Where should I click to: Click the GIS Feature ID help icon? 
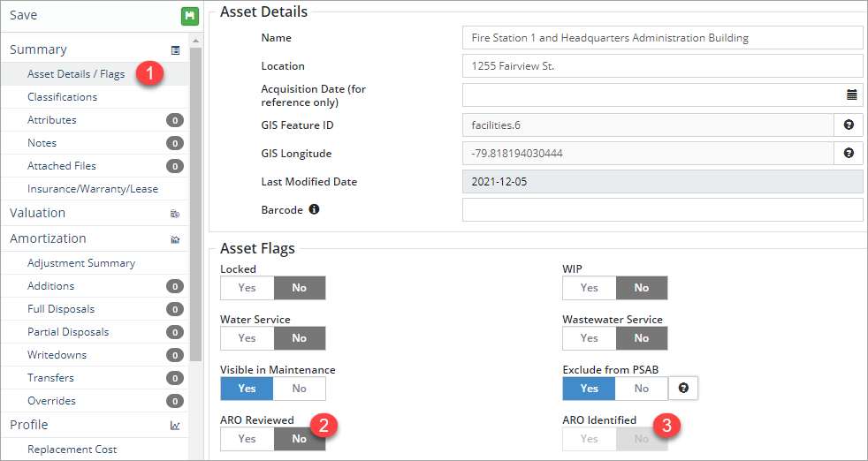coord(849,125)
